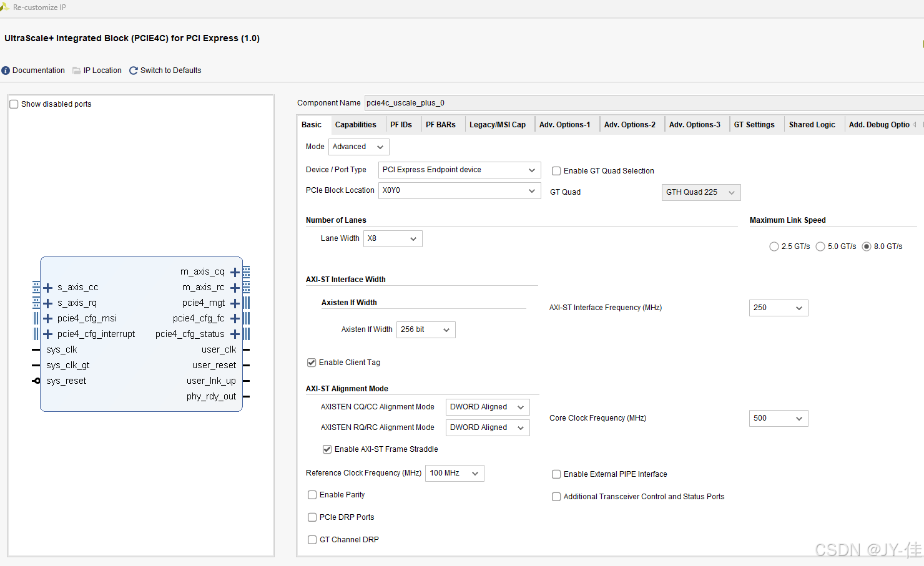Open Core Clock Frequency dropdown
Image resolution: width=924 pixels, height=566 pixels.
(x=779, y=418)
